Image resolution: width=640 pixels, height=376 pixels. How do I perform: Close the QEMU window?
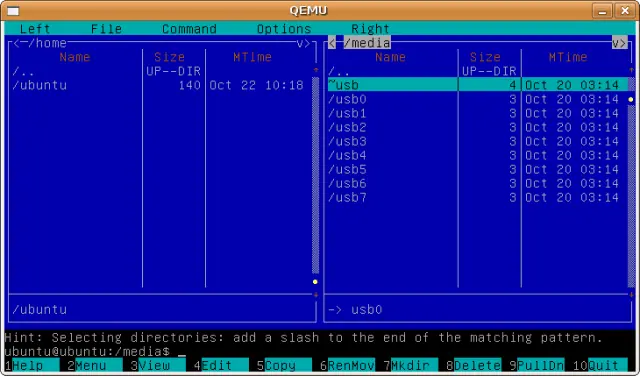pyautogui.click(x=625, y=11)
